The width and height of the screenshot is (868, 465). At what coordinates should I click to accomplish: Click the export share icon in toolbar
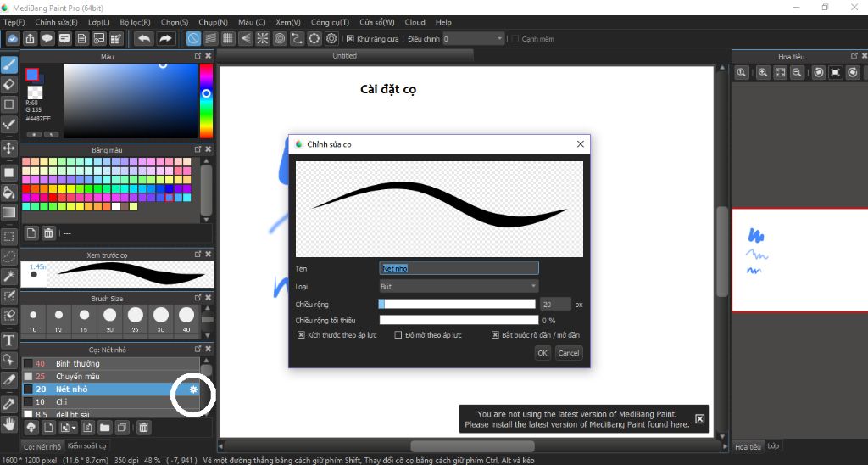tap(30, 39)
